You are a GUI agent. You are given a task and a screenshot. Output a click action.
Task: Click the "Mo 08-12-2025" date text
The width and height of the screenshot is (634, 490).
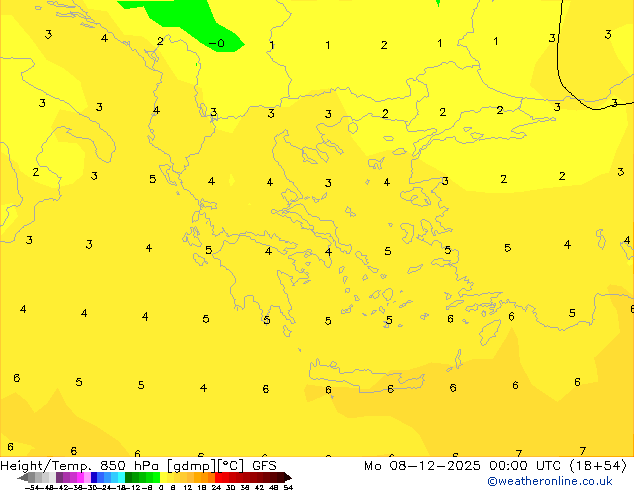[422, 466]
